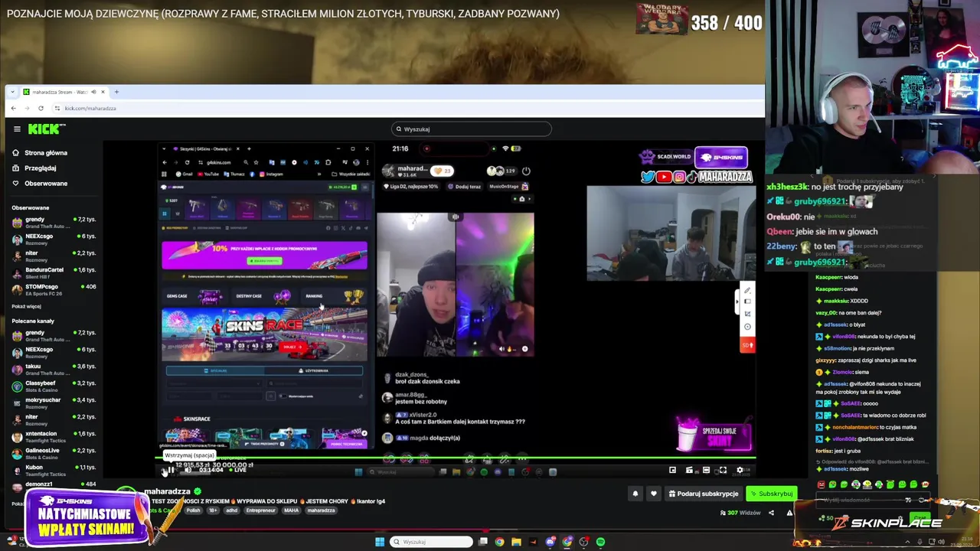The width and height of the screenshot is (980, 551).
Task: Open Obserwowane in Kick sidebar menu
Action: click(40, 184)
